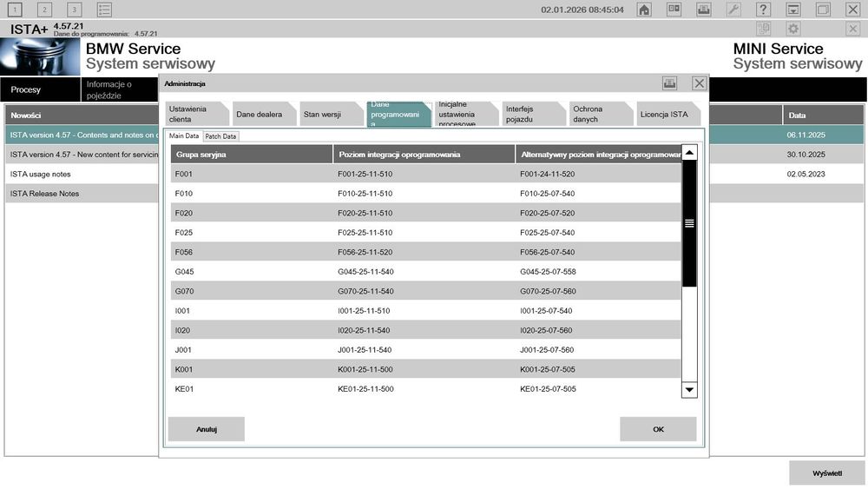Sort by Grupa seryjna column header
This screenshot has height=489, width=868.
point(252,155)
